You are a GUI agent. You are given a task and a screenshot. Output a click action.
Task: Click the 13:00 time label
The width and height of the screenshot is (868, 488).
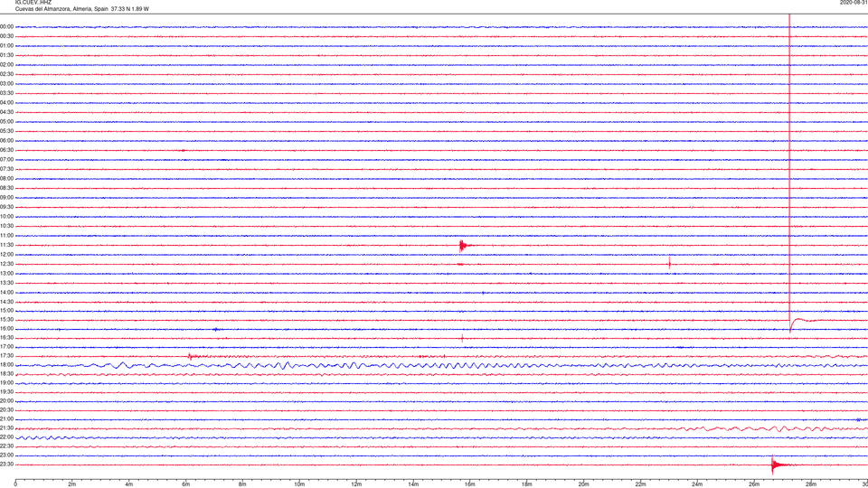click(6, 273)
